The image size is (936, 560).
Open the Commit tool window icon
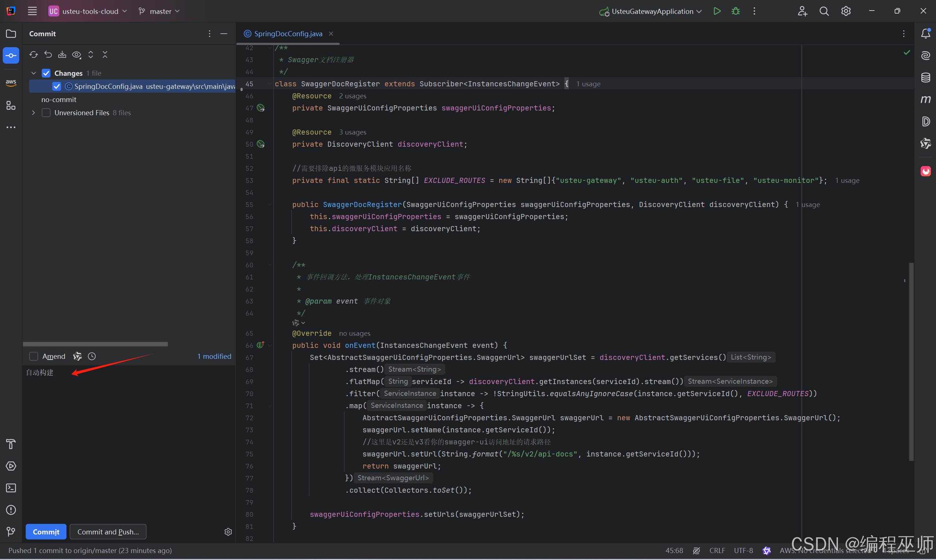[11, 56]
